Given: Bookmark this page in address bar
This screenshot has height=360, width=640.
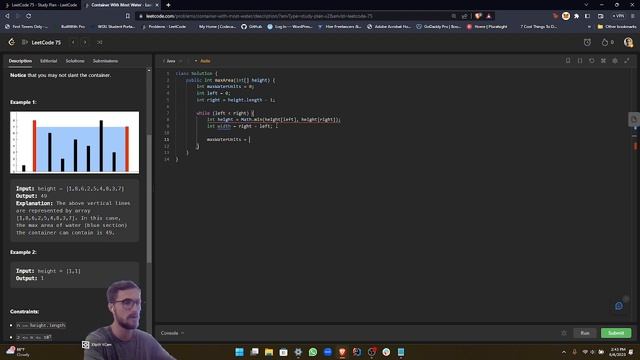Looking at the screenshot, I should [x=128, y=16].
